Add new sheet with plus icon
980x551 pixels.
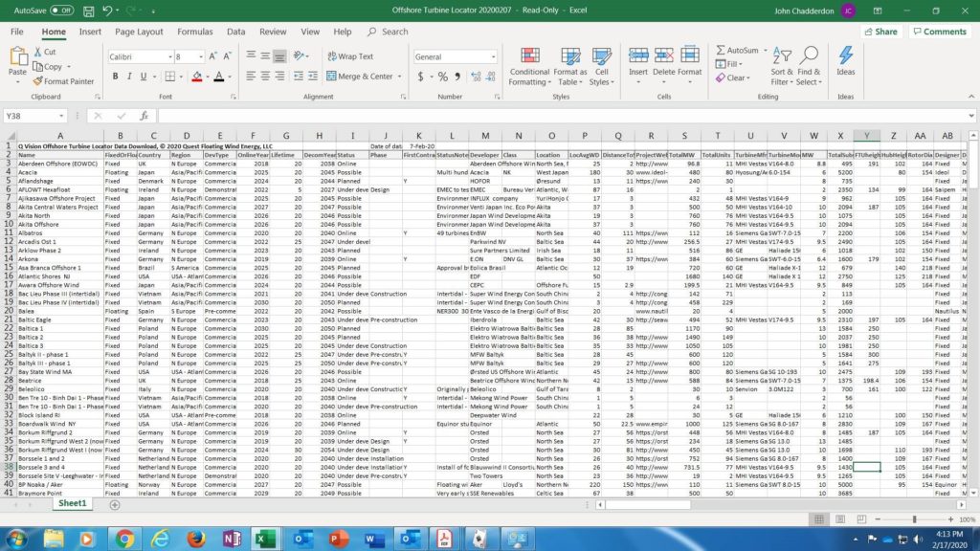pos(115,504)
